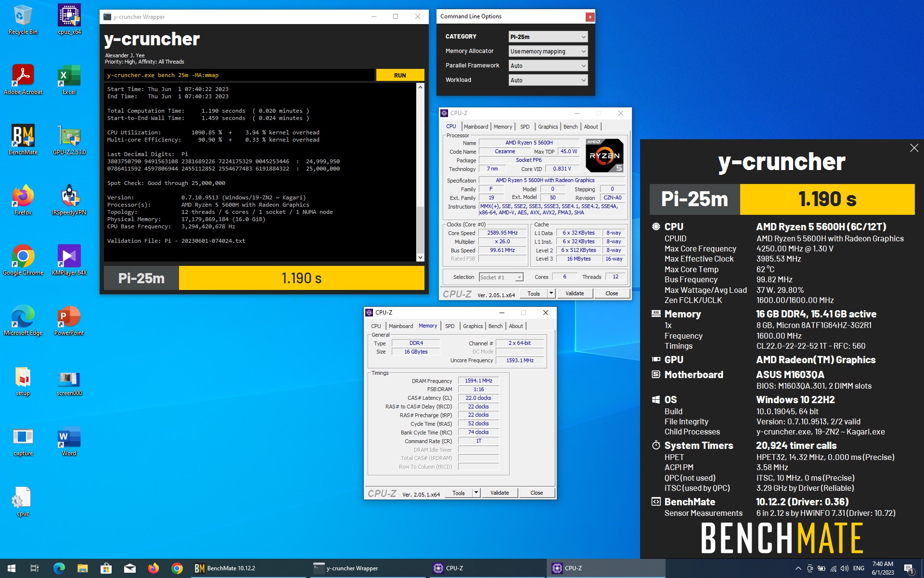Open the ENG language indicator
The height and width of the screenshot is (578, 924).
coord(859,568)
